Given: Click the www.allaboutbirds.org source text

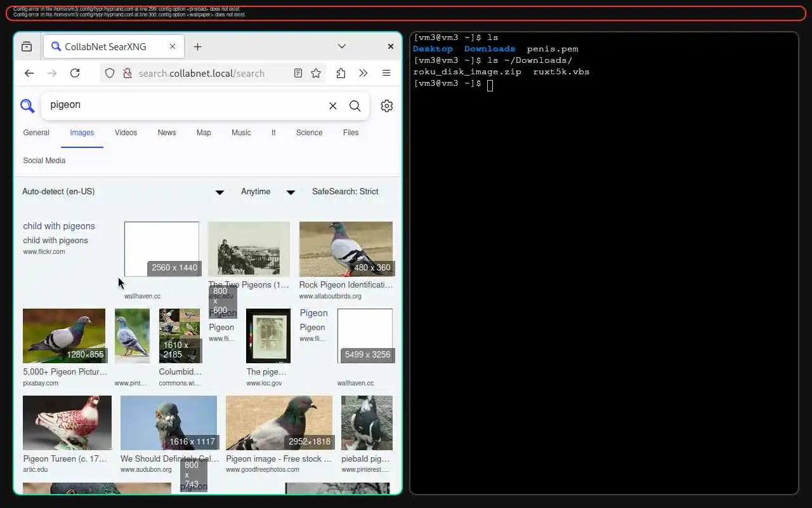Looking at the screenshot, I should (x=330, y=297).
